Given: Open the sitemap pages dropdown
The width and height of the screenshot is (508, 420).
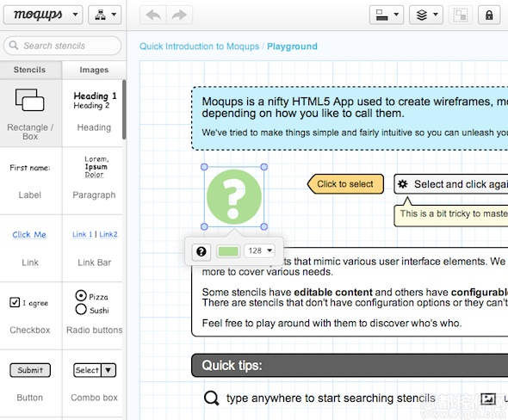Looking at the screenshot, I should tap(105, 15).
